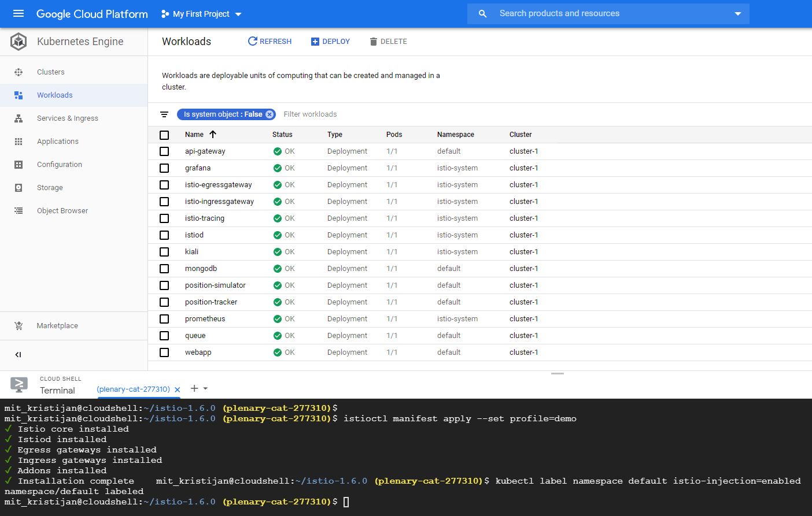Check the checkbox next to webapp
This screenshot has width=812, height=516.
click(x=164, y=352)
